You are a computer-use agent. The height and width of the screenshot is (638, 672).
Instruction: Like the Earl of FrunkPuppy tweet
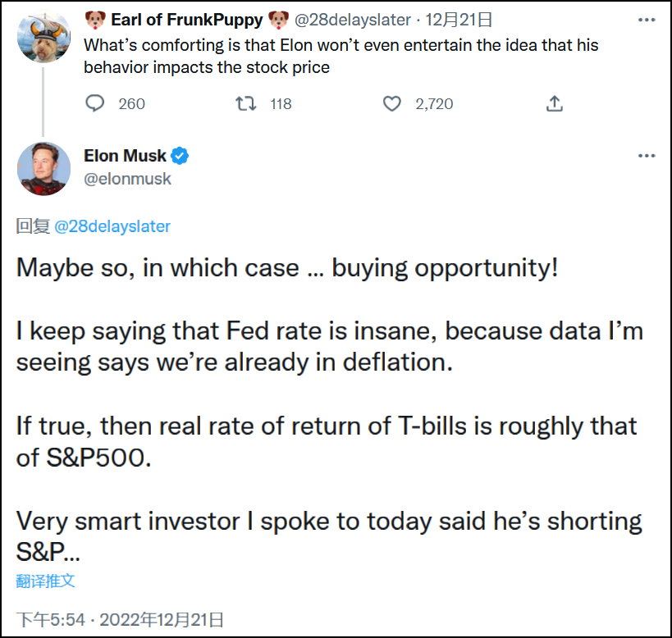pos(393,103)
